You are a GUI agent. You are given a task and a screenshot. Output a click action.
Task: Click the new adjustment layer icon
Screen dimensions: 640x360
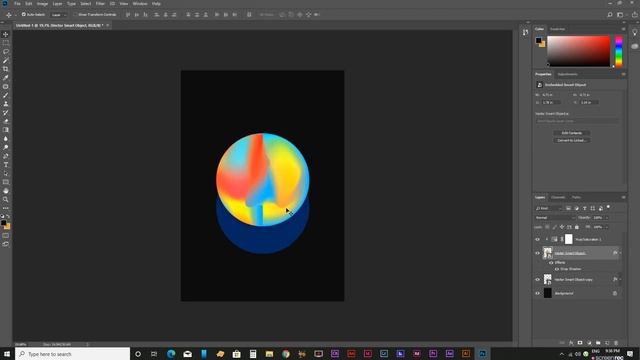tap(589, 343)
